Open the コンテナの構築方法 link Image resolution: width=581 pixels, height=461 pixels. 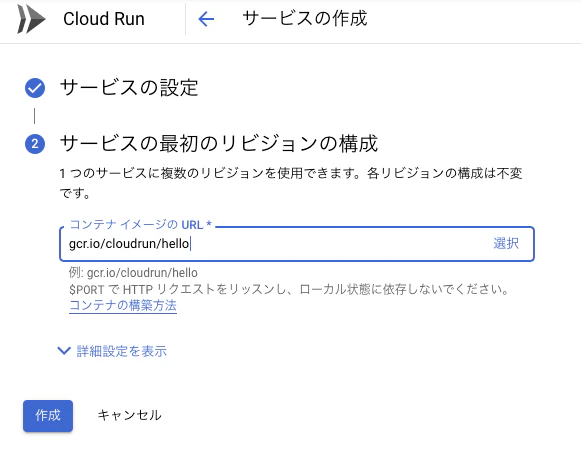coord(123,305)
